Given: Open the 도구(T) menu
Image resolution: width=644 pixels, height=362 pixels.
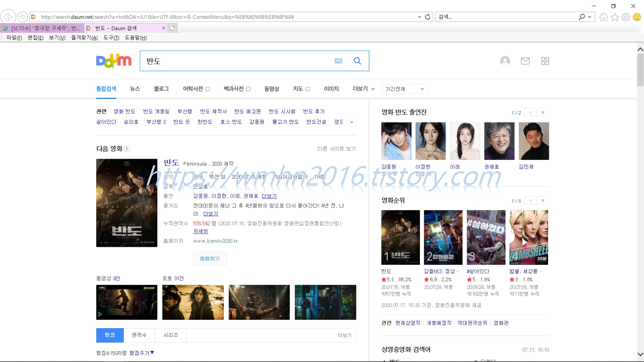Looking at the screenshot, I should pos(111,38).
